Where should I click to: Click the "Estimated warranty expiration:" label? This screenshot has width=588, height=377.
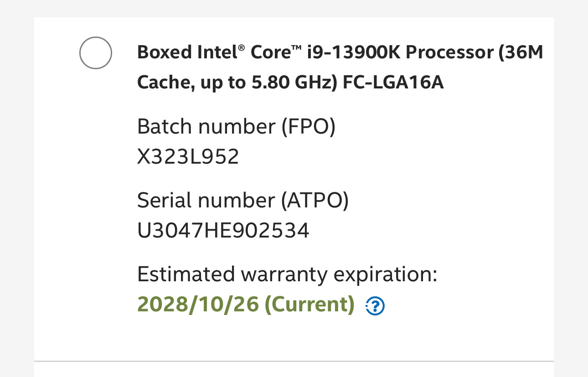pyautogui.click(x=287, y=274)
